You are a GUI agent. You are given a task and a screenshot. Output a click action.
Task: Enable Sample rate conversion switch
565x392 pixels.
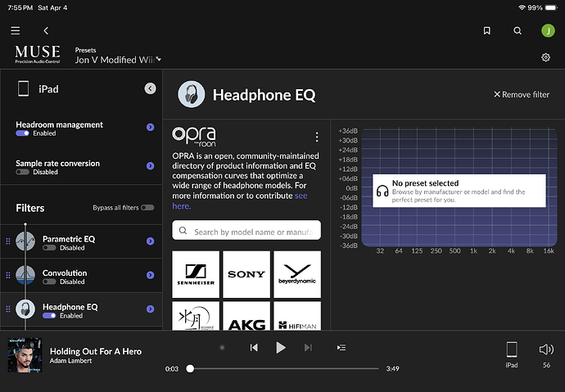22,172
